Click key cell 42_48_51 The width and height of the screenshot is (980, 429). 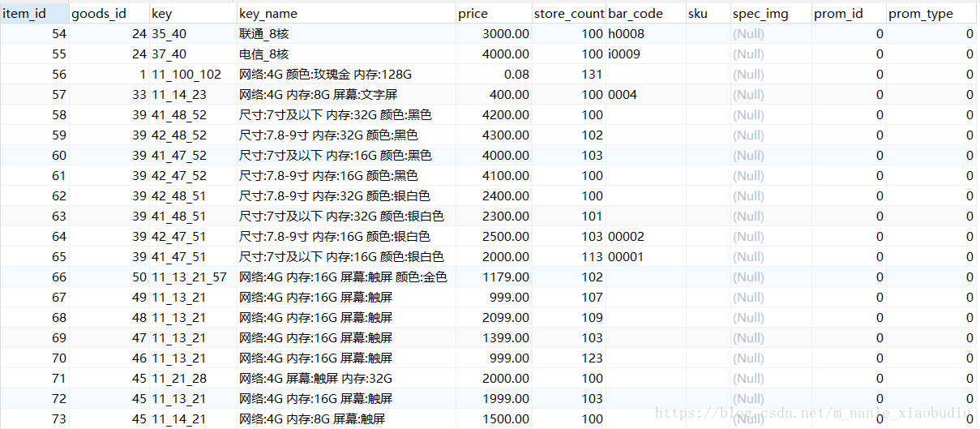tap(194, 195)
